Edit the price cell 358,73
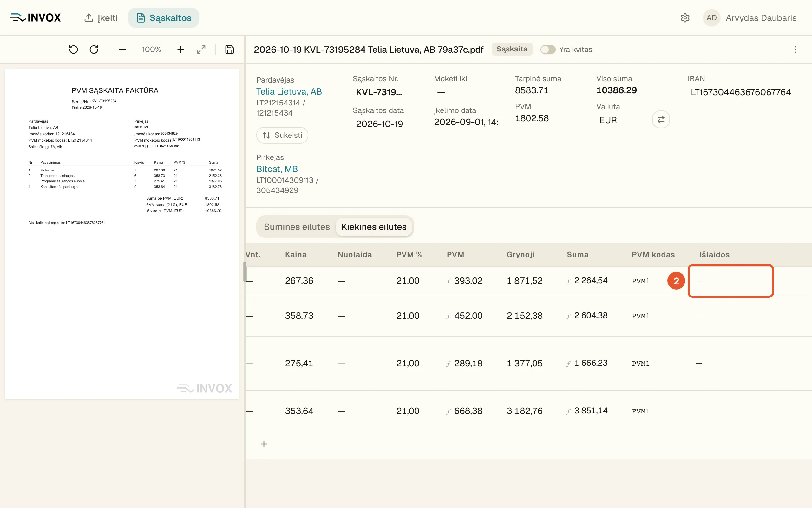812x508 pixels. tap(299, 316)
